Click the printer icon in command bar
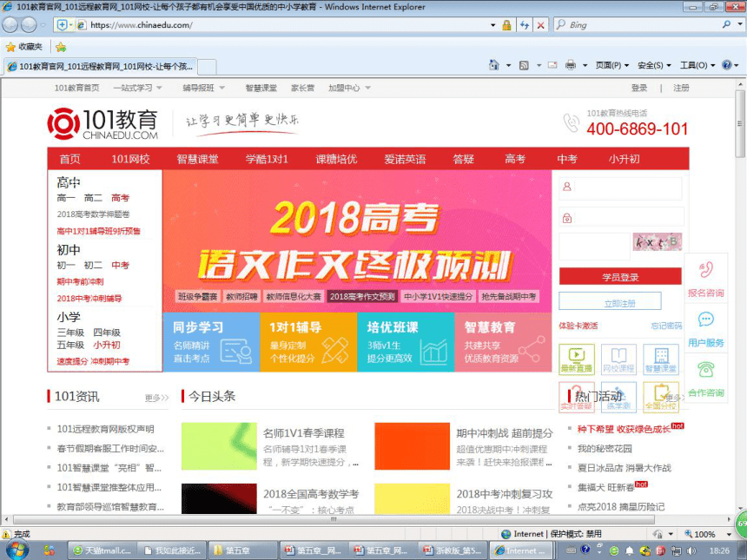This screenshot has height=560, width=747. (x=571, y=65)
